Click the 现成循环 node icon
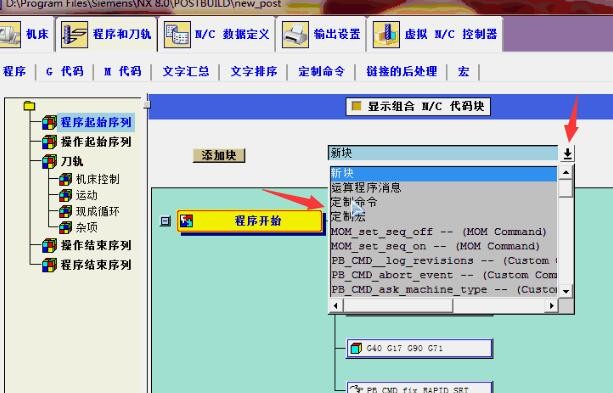Screen dimensions: 613x393 [x=65, y=212]
